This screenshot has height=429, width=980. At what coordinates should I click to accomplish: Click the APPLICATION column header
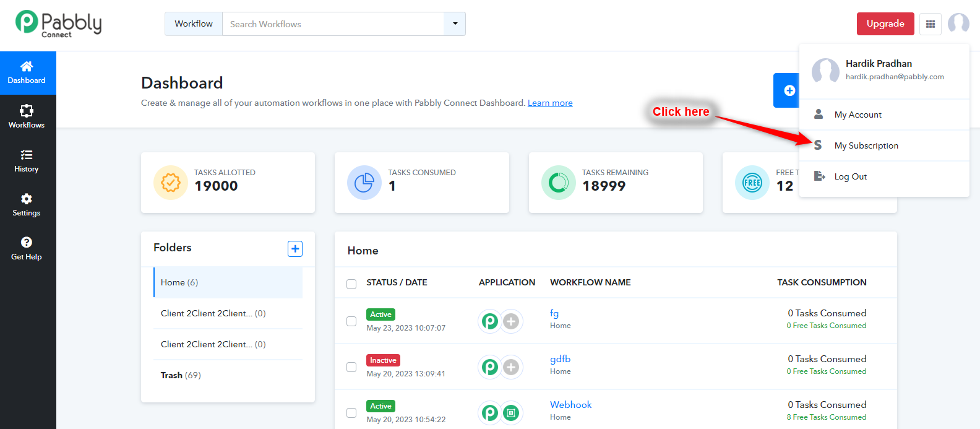coord(507,282)
